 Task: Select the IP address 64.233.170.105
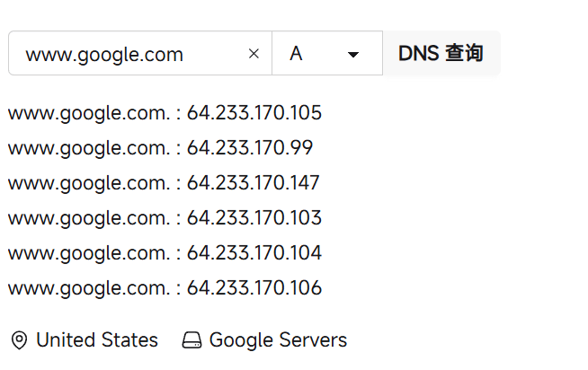point(254,113)
